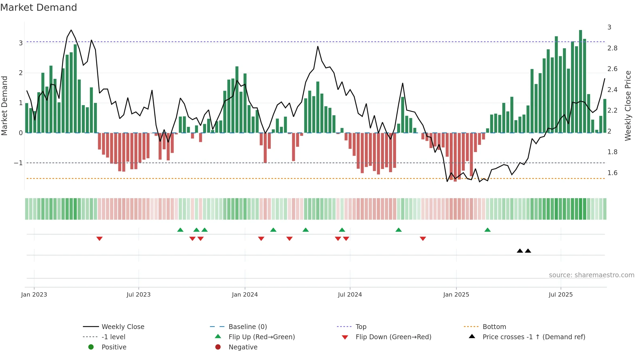Click the second black price-cross triangle marker
644x362 pixels.
[528, 251]
